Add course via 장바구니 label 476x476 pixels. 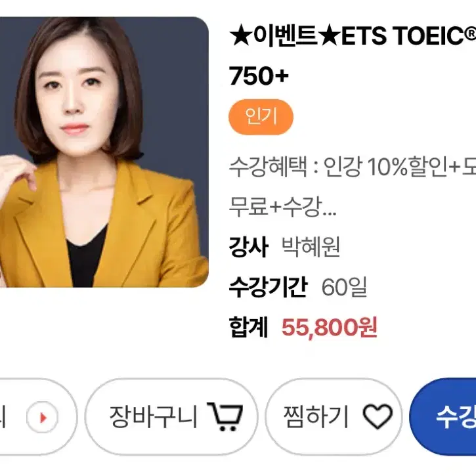point(153,416)
